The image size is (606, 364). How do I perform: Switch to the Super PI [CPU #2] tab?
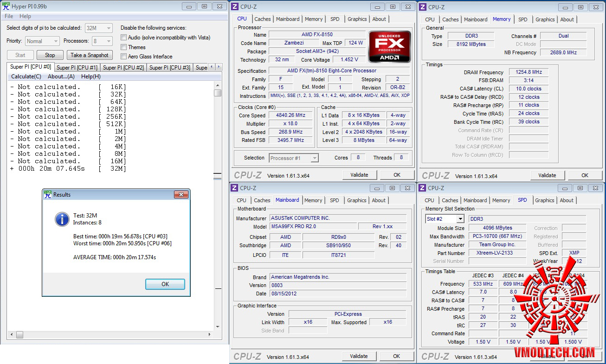[x=123, y=68]
